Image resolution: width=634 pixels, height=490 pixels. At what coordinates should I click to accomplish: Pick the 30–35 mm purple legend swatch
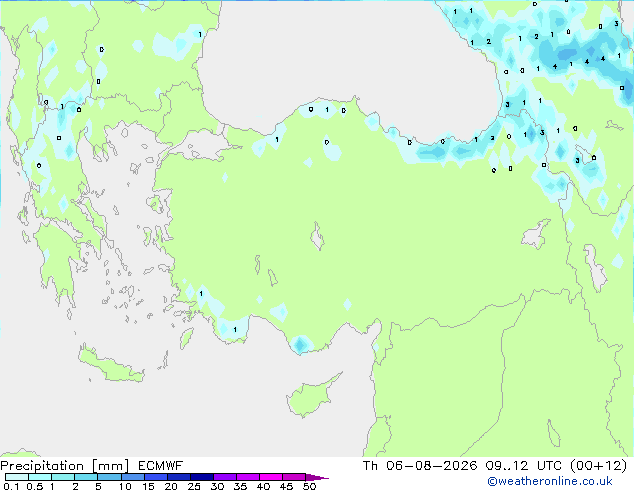click(224, 477)
